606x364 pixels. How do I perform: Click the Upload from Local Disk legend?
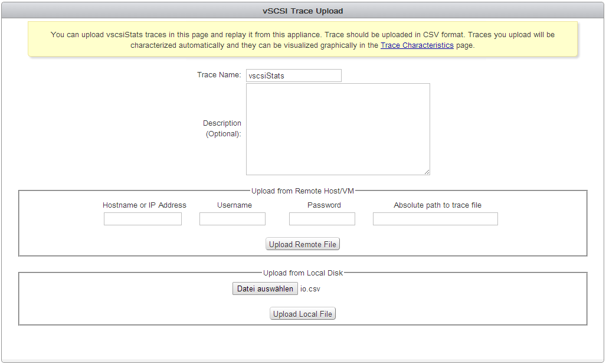tap(303, 273)
